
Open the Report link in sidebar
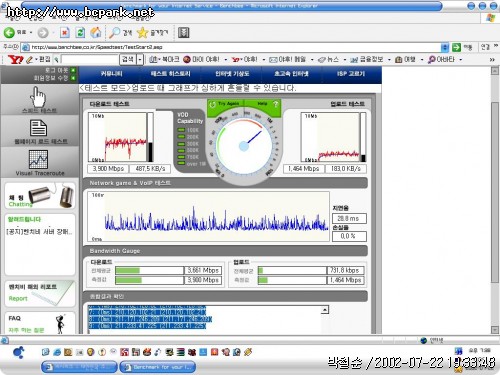[18, 299]
